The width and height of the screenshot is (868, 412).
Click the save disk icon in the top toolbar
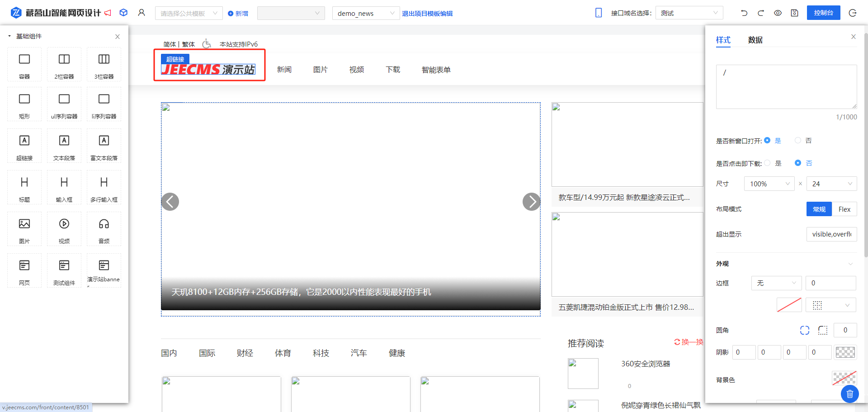click(794, 13)
